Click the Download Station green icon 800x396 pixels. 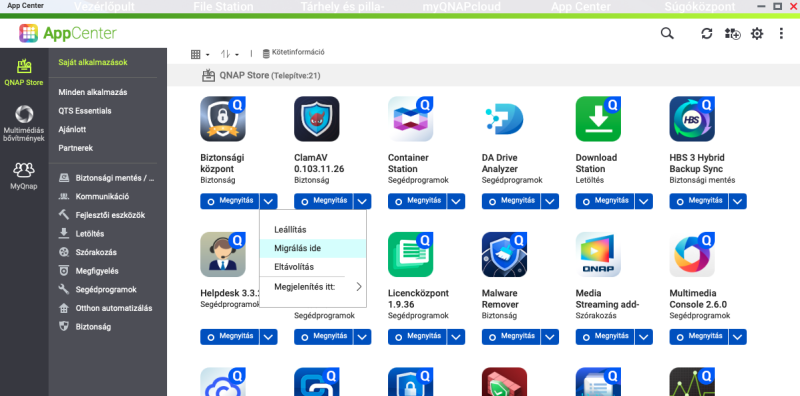click(598, 119)
